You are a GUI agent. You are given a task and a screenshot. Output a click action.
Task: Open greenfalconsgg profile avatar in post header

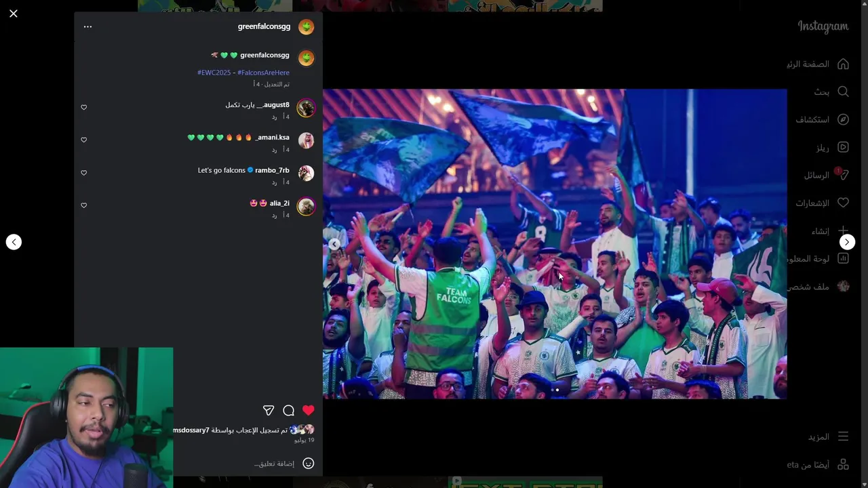(307, 26)
